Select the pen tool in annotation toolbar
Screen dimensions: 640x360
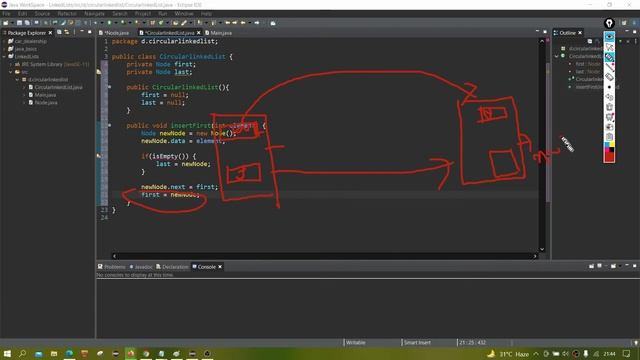(609, 57)
